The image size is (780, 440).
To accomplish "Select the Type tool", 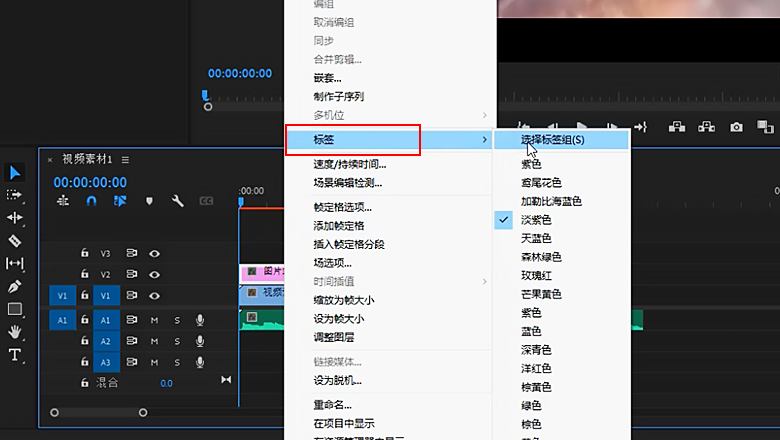I will click(15, 355).
